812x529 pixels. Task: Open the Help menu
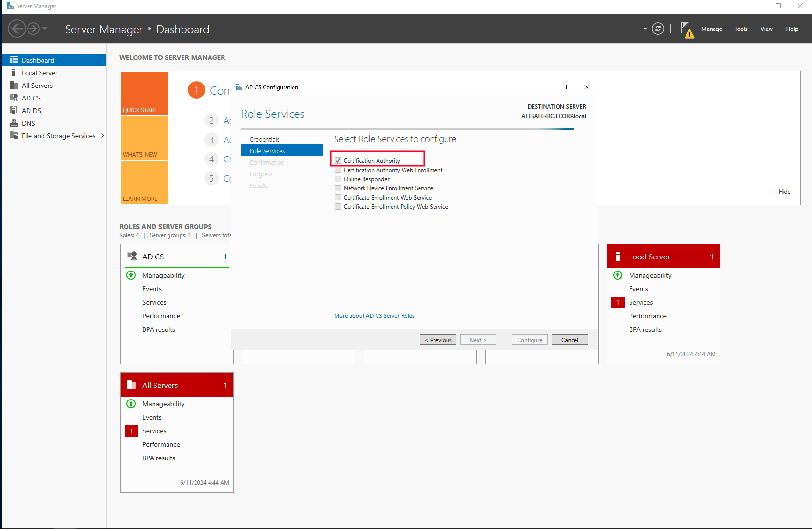coord(792,29)
